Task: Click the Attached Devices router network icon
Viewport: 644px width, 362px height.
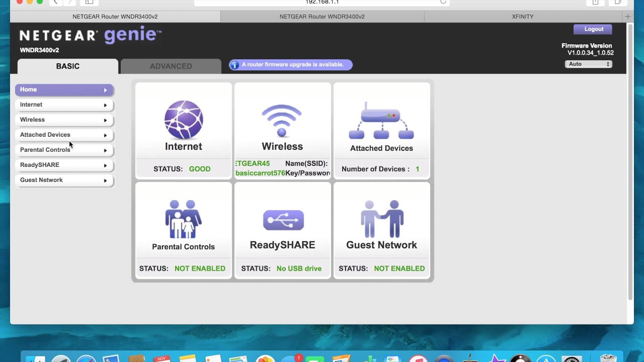Action: (x=381, y=120)
